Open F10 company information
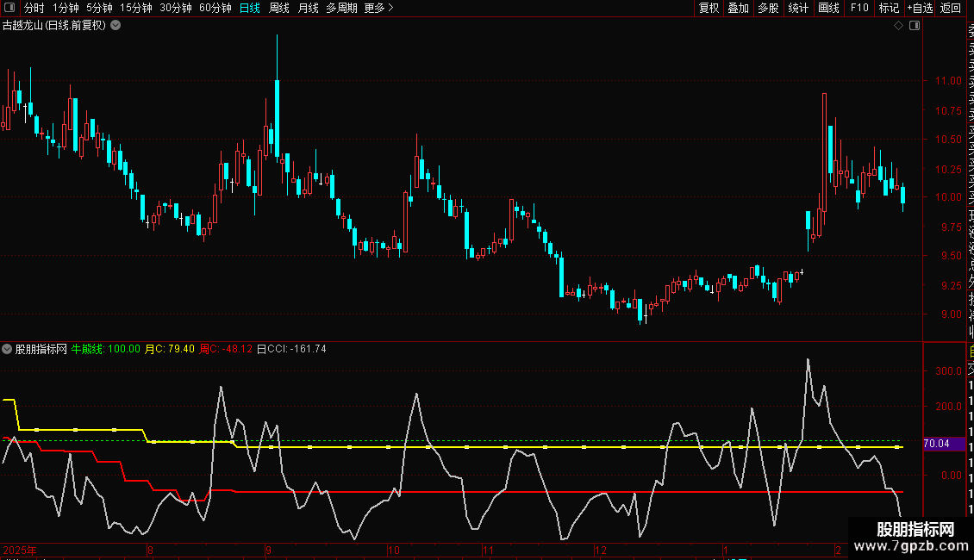Screen dimensions: 974x560 [x=859, y=8]
